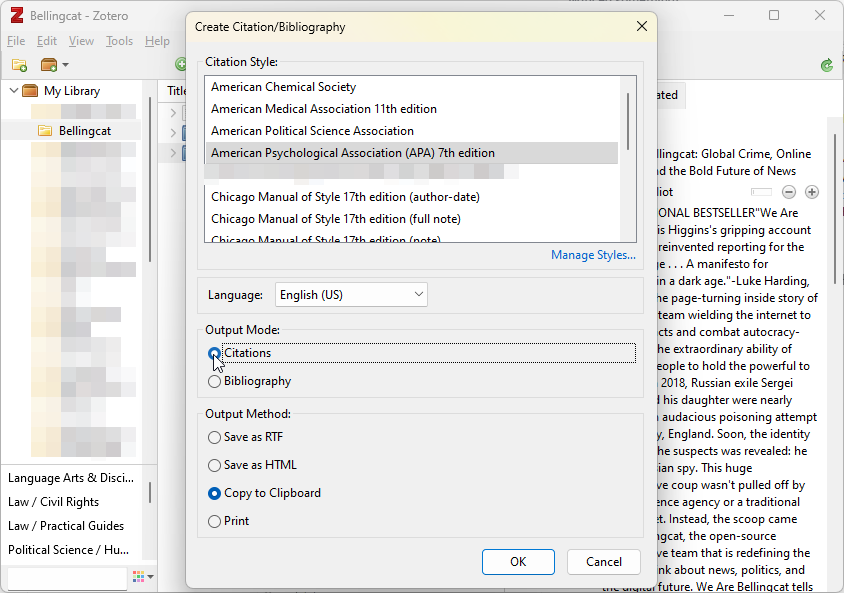Viewport: 844px width, 593px height.
Task: Close the Create Citation/Bibliography dialog
Action: pos(642,26)
